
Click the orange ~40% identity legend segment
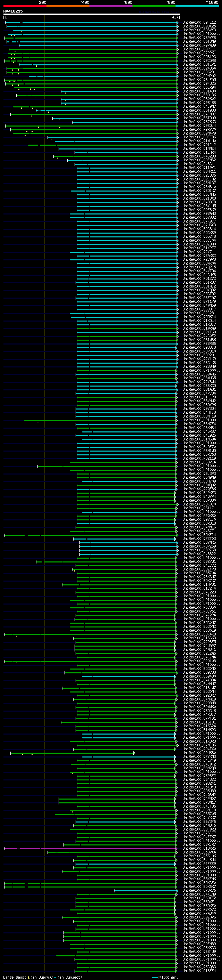click(x=68, y=6)
